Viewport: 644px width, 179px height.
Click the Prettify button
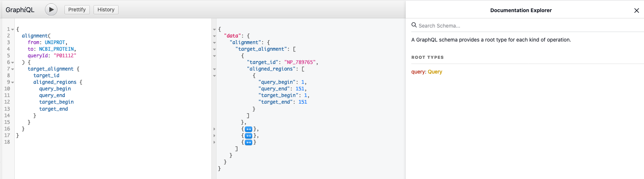tap(77, 10)
